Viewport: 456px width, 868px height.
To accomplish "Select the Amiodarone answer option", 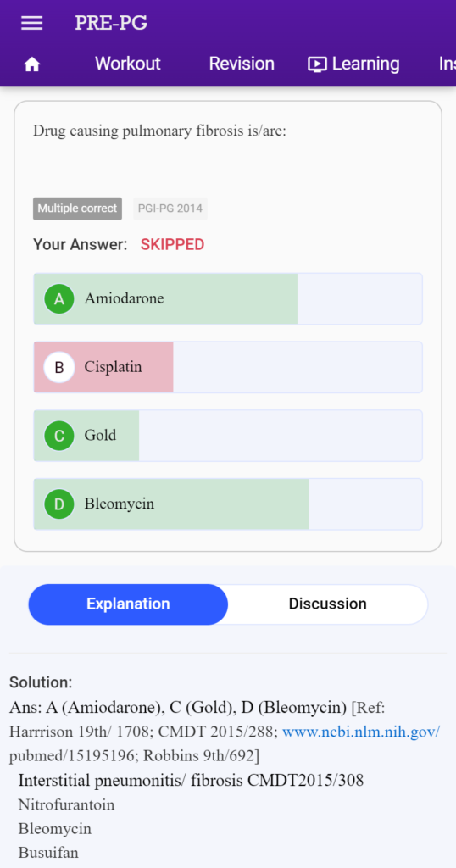I will click(x=228, y=299).
